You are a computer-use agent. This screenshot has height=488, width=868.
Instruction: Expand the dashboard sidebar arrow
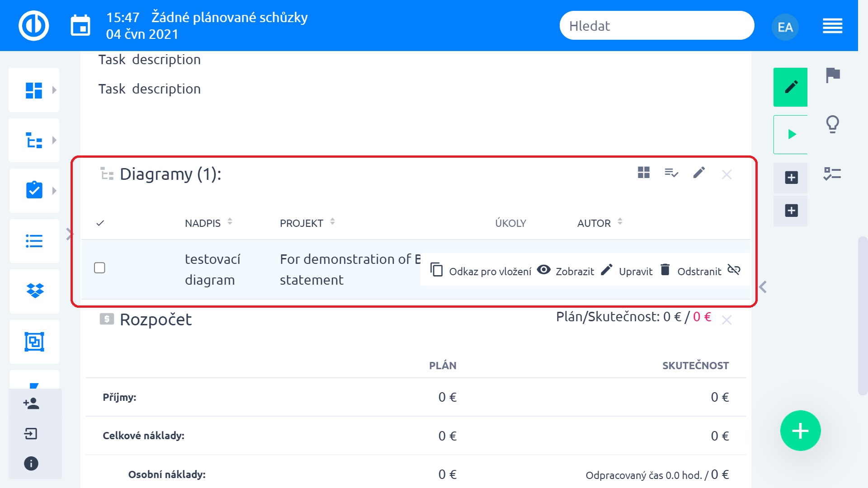54,90
